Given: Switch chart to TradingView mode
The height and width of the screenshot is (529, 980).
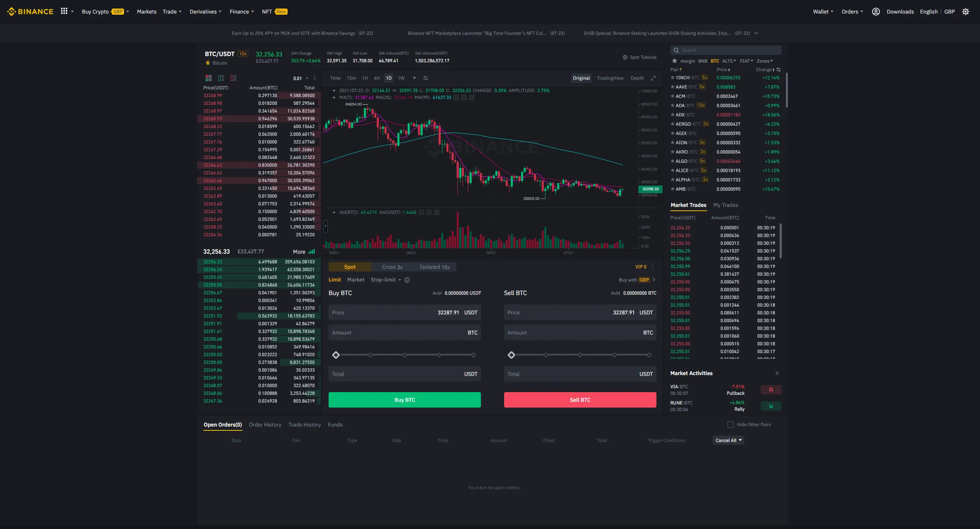Looking at the screenshot, I should (x=610, y=78).
